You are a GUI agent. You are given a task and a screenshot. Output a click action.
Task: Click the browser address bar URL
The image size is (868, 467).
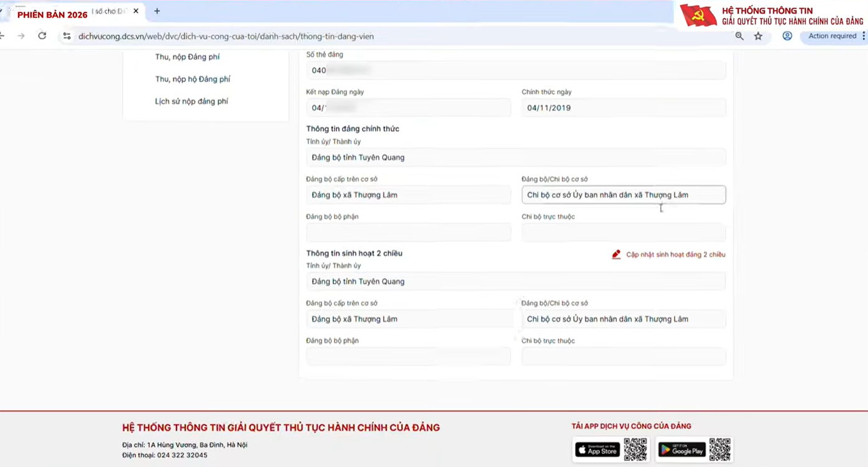[x=226, y=36]
